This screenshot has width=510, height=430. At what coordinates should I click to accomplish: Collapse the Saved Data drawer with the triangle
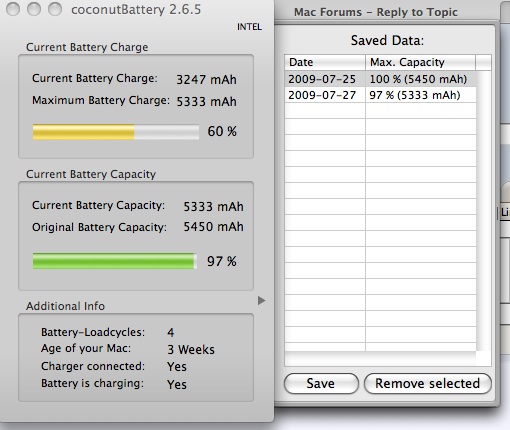point(262,301)
